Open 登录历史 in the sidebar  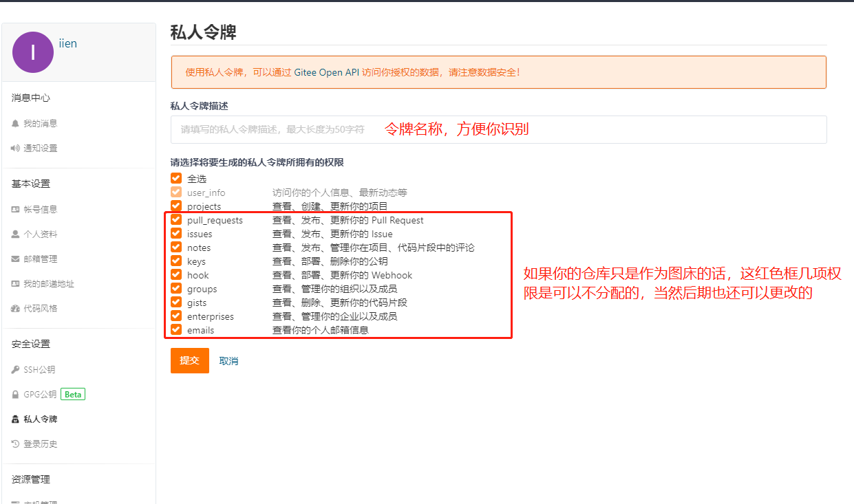coord(40,444)
